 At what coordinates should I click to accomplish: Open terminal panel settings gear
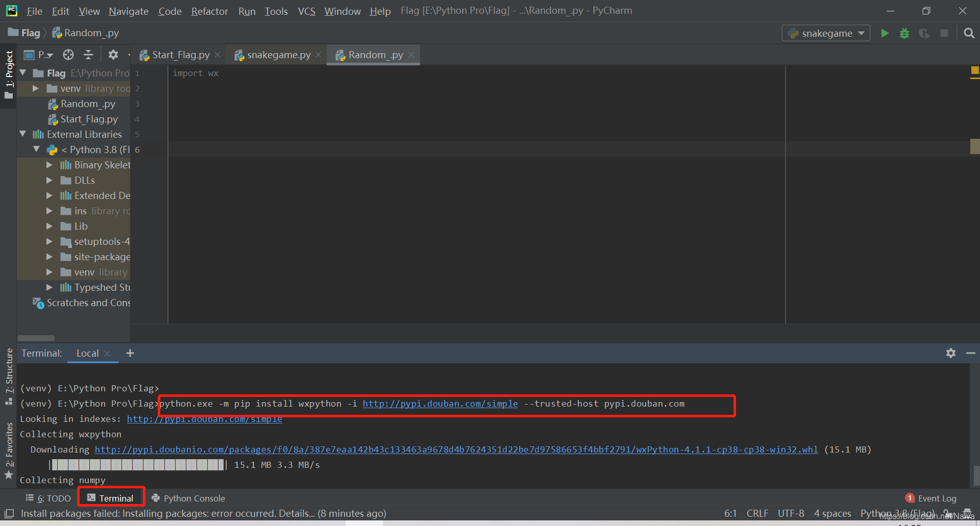pos(950,353)
